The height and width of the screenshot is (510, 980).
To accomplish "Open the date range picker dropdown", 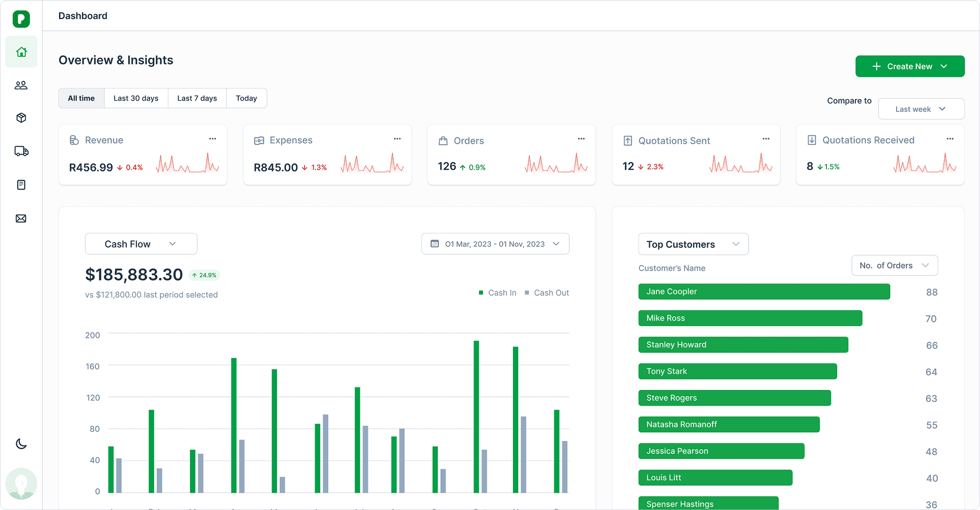I will pyautogui.click(x=495, y=244).
